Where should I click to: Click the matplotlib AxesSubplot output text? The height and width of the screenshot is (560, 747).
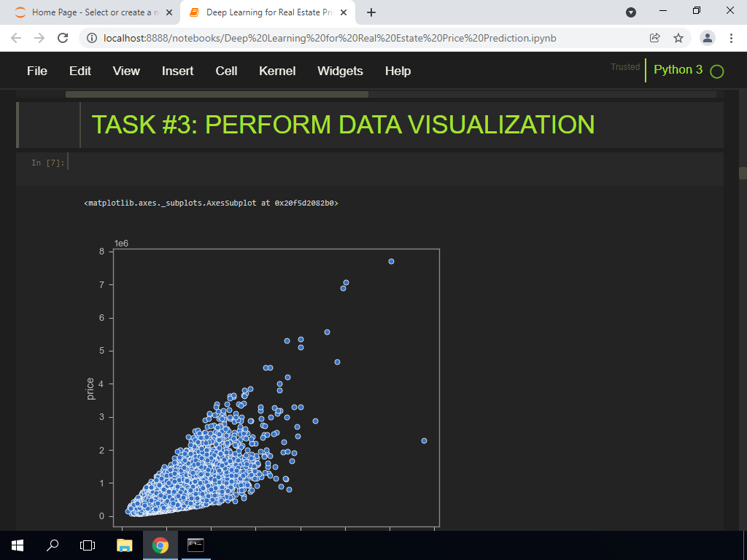click(x=211, y=203)
